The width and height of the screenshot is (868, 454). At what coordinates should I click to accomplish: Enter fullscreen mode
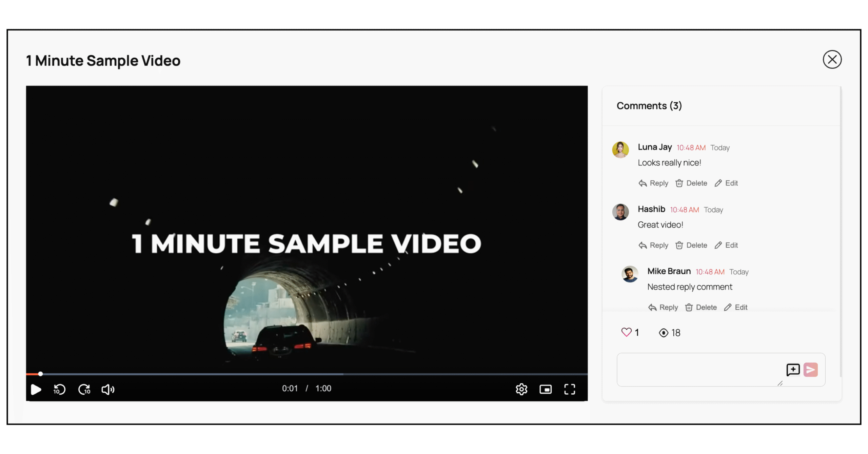(x=570, y=389)
